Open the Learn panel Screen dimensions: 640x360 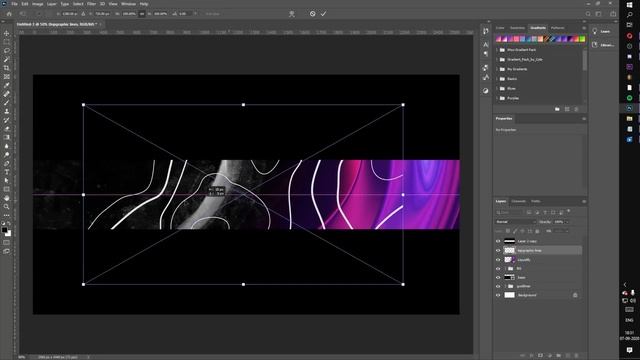602,31
